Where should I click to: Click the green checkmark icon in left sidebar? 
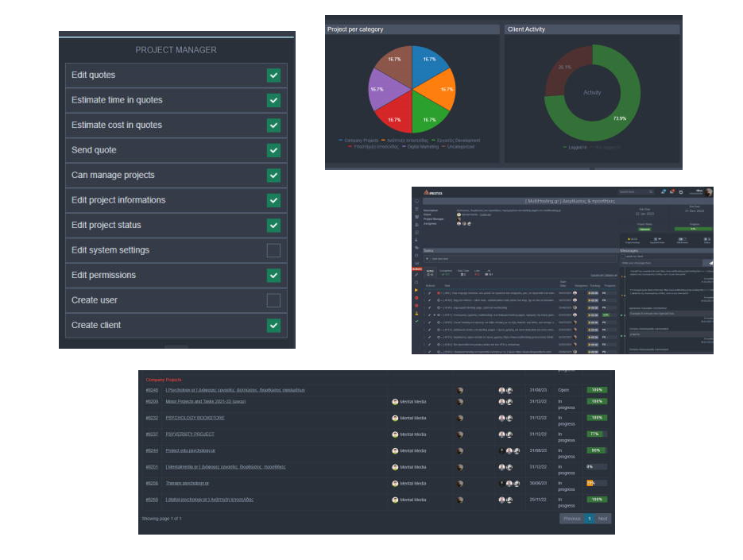point(416,322)
